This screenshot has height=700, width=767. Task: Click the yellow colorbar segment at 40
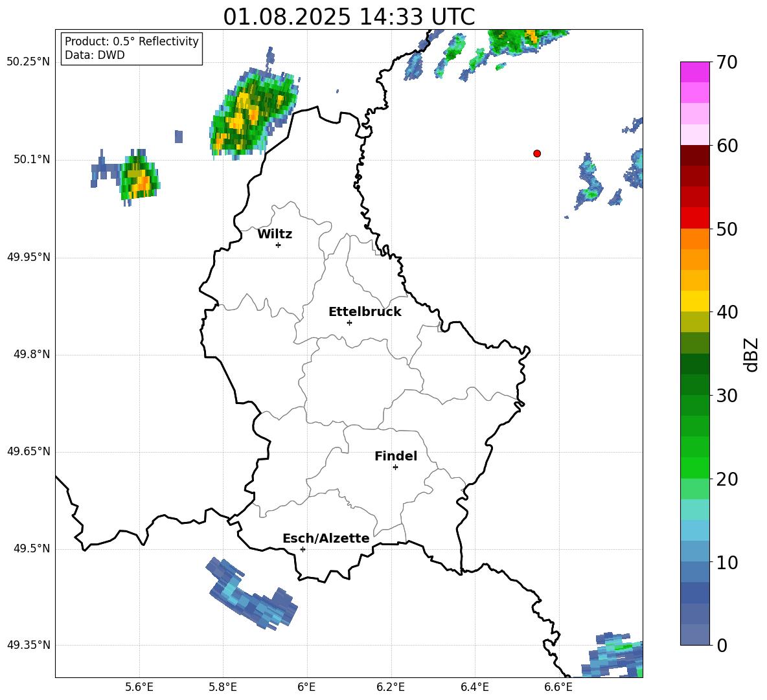[x=695, y=301]
